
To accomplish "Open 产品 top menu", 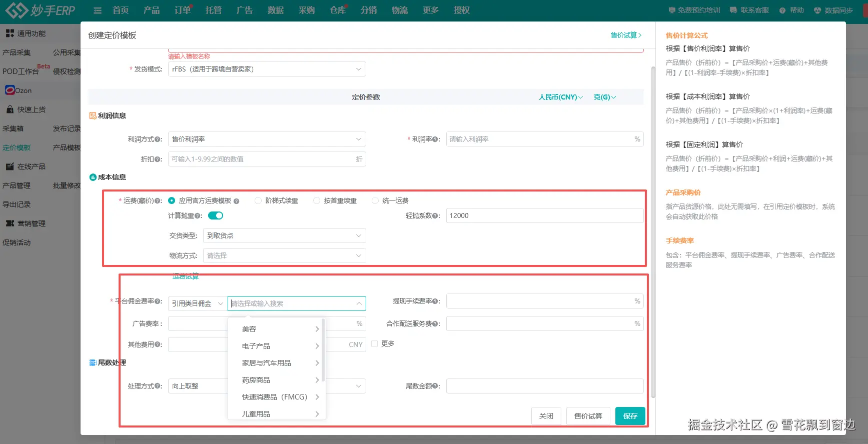I will pyautogui.click(x=152, y=10).
